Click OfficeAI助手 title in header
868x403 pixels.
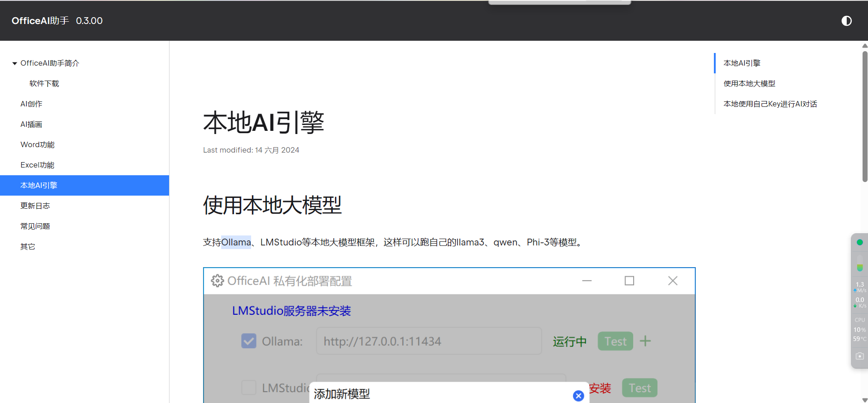coord(40,21)
